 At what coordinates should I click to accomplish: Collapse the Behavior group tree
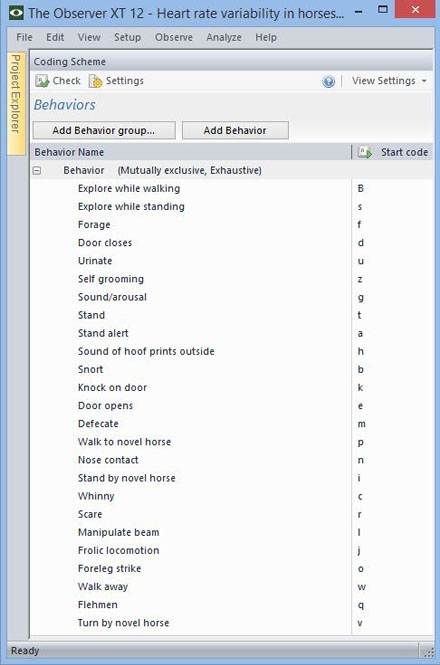(37, 170)
